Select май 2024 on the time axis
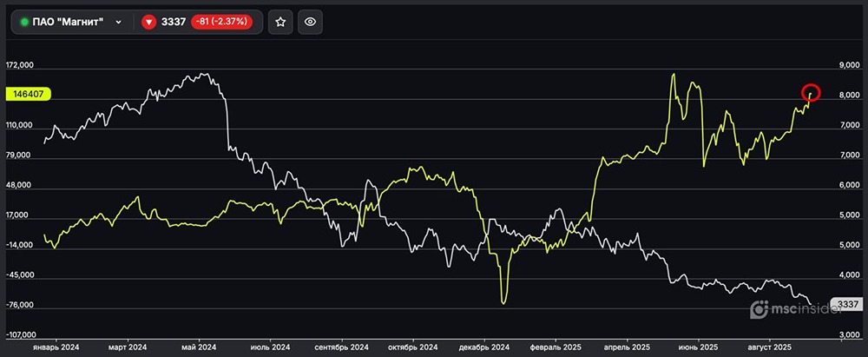 point(199,346)
